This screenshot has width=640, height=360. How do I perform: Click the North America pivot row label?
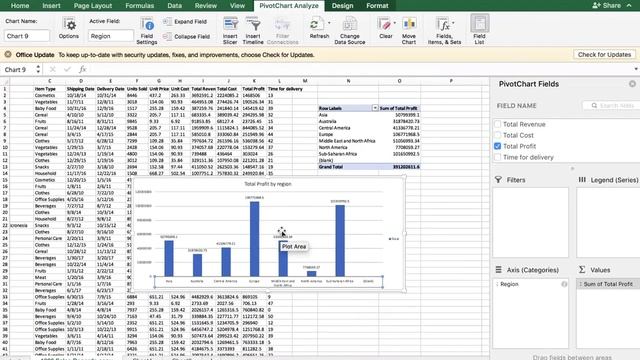(x=333, y=147)
